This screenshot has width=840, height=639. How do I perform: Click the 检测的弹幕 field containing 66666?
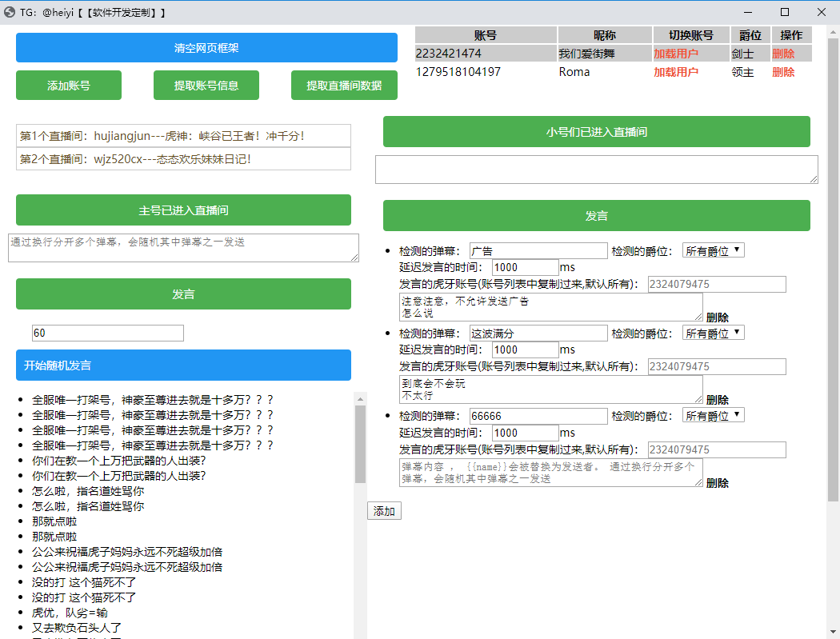pyautogui.click(x=538, y=416)
